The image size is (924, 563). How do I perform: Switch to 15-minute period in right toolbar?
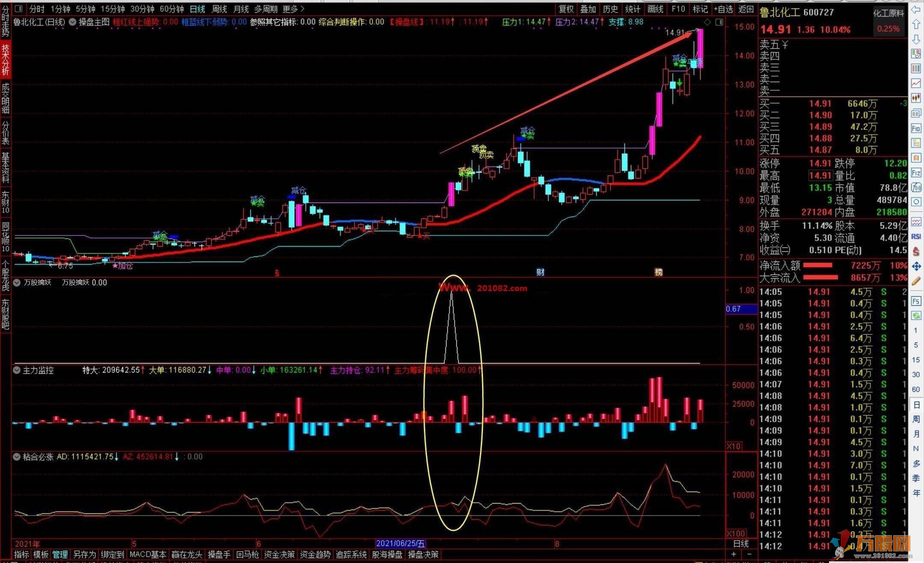click(916, 360)
